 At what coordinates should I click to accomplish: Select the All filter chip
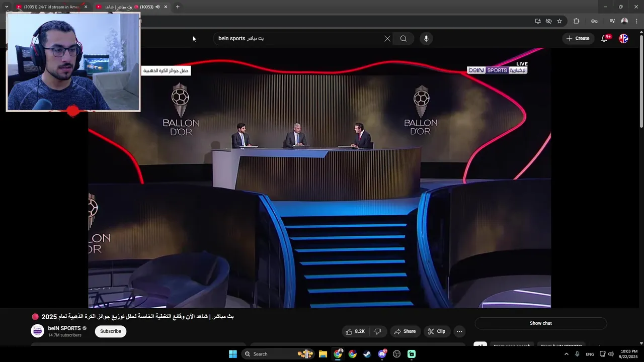(480, 346)
